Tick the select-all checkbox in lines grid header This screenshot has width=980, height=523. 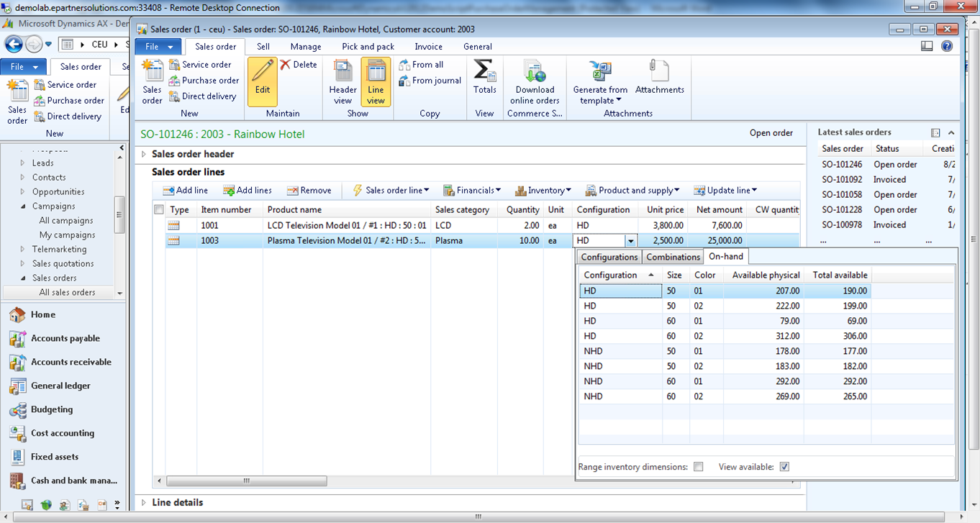point(159,210)
